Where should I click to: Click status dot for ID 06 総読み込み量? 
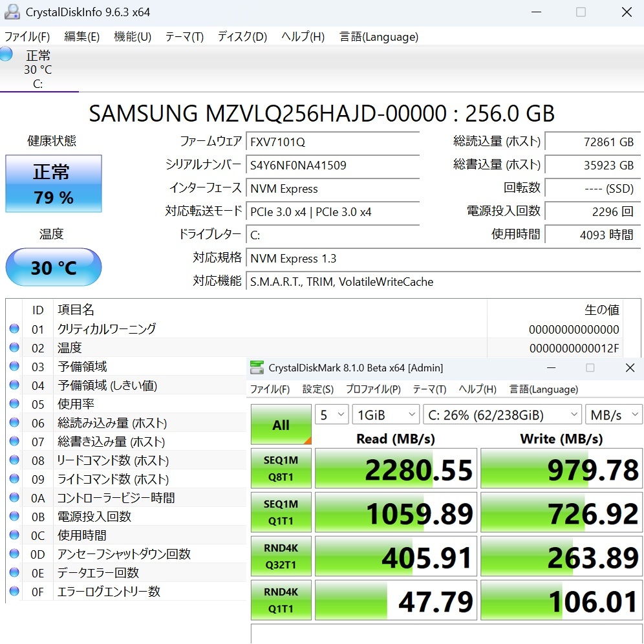point(14,422)
